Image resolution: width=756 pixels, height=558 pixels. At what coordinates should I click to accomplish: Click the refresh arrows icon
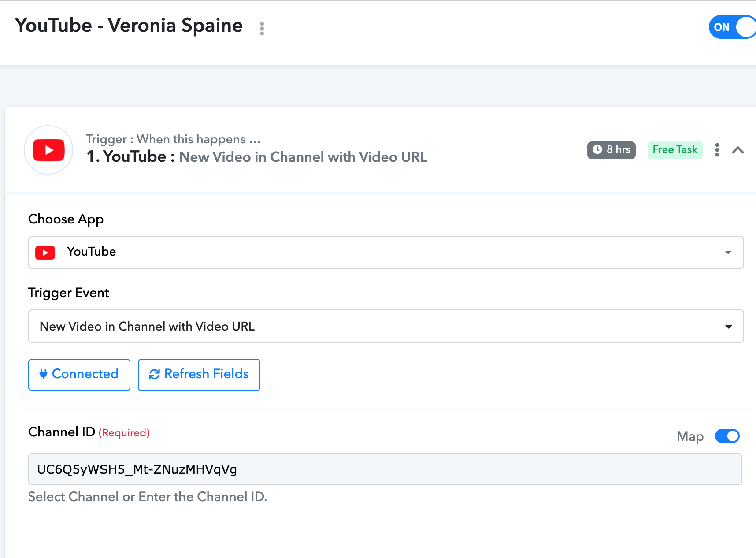[154, 374]
